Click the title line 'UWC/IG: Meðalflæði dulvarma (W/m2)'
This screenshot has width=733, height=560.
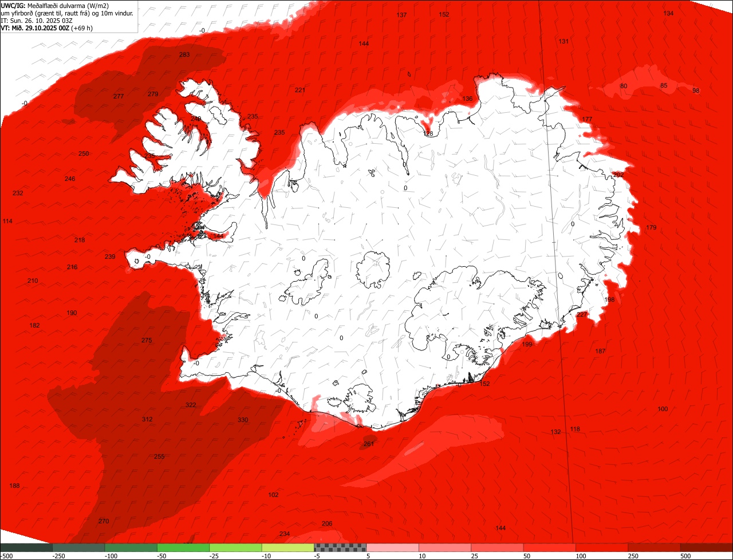(55, 6)
